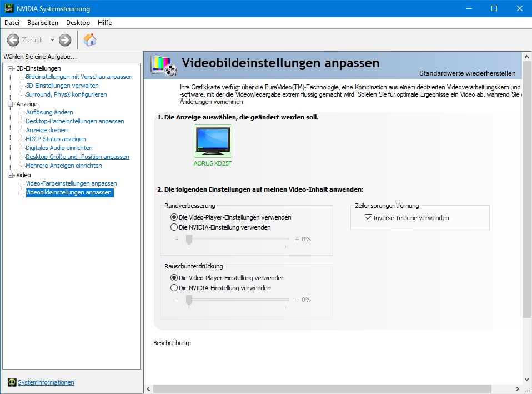
Task: Click the Randverbesserung slider handle
Action: point(189,240)
